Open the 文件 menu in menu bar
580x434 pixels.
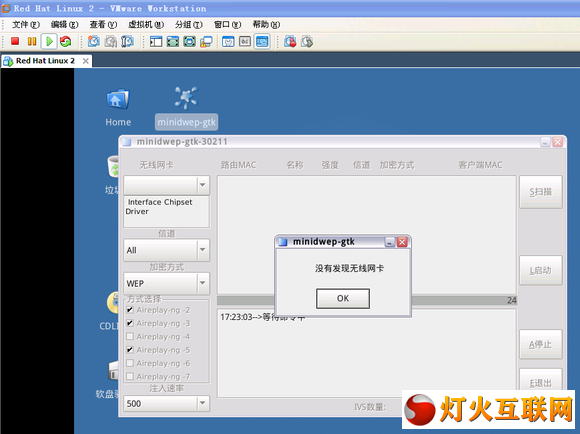point(26,24)
